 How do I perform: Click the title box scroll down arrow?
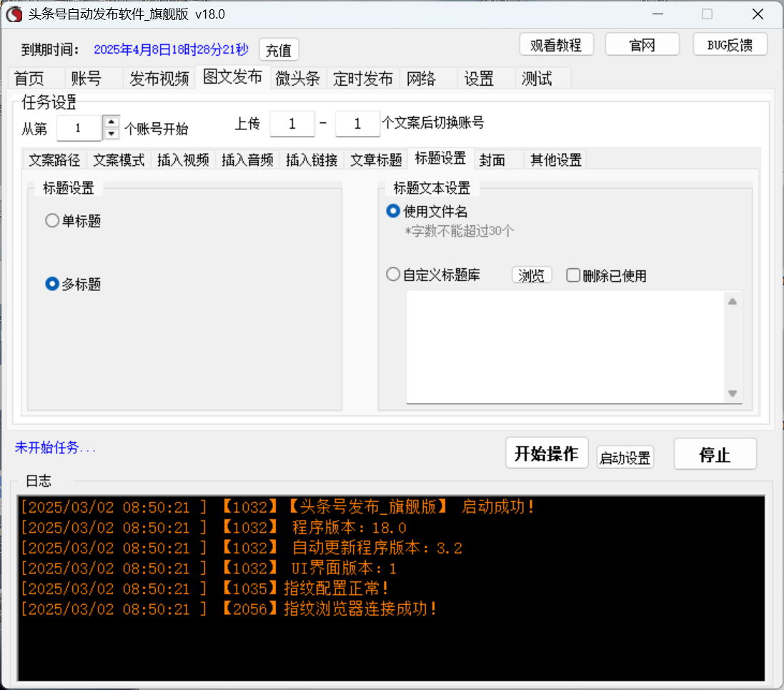[x=733, y=393]
